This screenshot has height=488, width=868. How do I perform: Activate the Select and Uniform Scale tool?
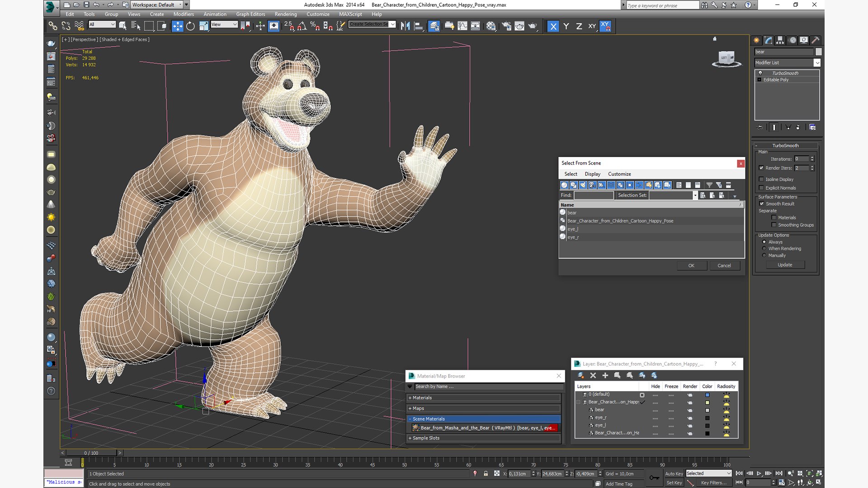coord(203,26)
